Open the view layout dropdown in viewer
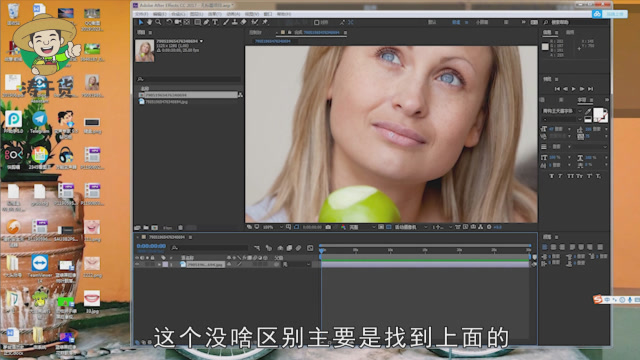The image size is (640, 360). [442, 227]
